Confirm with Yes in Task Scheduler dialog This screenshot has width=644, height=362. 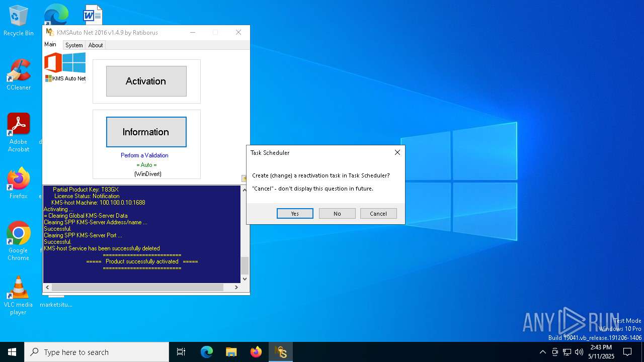tap(295, 214)
